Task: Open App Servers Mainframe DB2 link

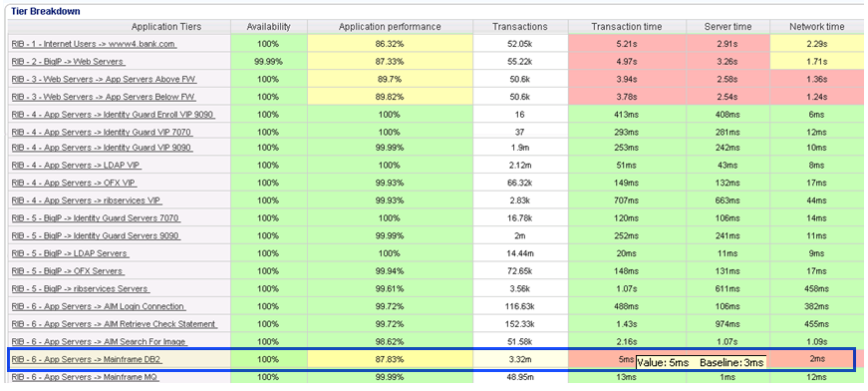Action: pos(87,359)
